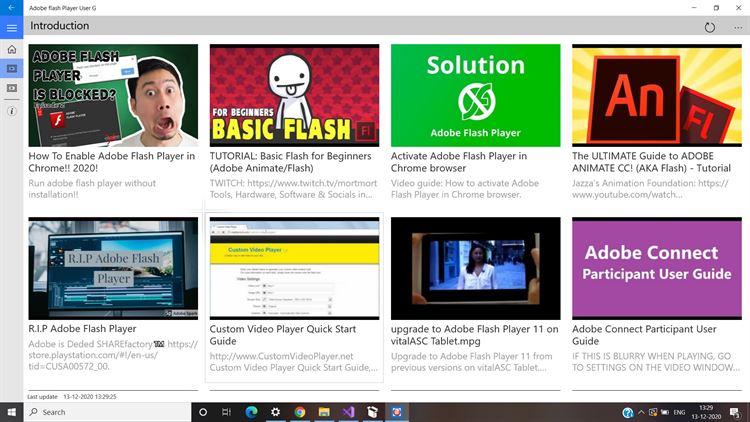The height and width of the screenshot is (422, 750).
Task: Open the notification center icon
Action: tap(735, 412)
